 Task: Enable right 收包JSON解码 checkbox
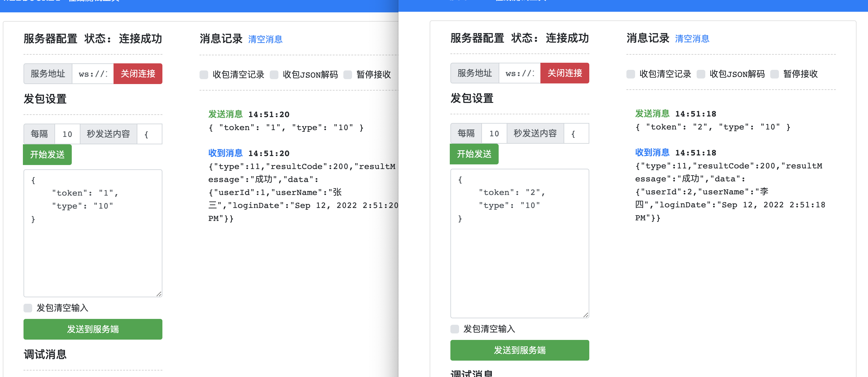pos(701,74)
